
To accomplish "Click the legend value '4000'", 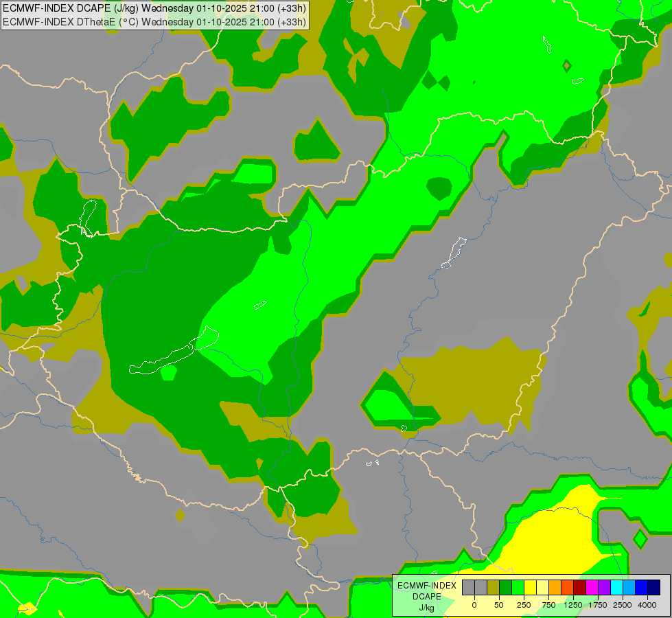I will click(647, 605).
